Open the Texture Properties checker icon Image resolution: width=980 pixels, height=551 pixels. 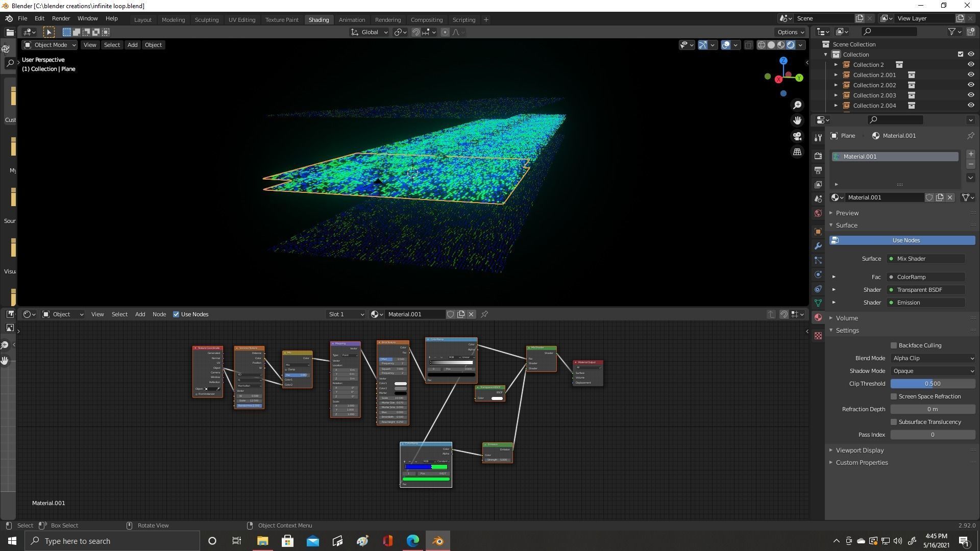pyautogui.click(x=818, y=336)
